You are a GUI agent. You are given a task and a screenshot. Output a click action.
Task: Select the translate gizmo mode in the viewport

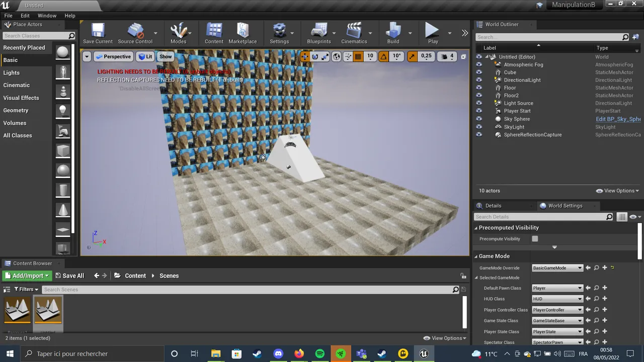click(304, 56)
